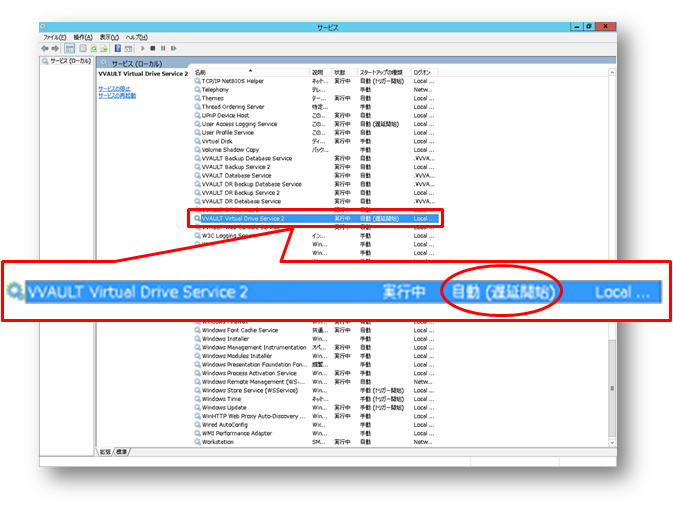Click the Export List toolbar icon
Viewport: 673px width, 509px height.
coord(103,48)
